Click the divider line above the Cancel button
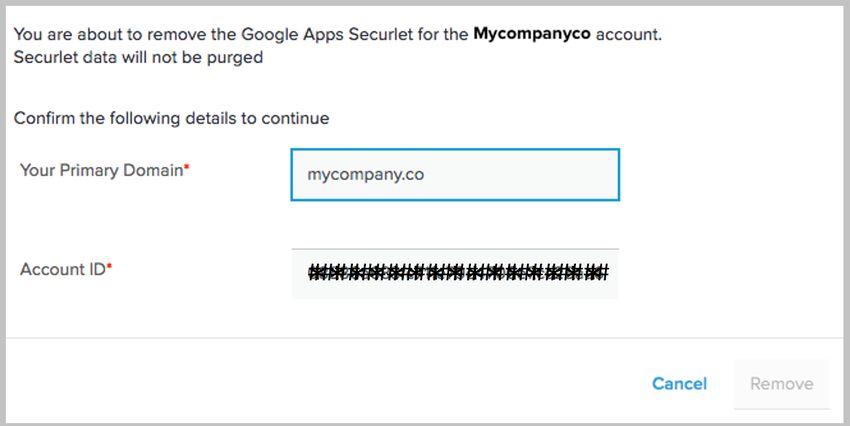Screen dimensions: 850x426 pyautogui.click(x=425, y=338)
